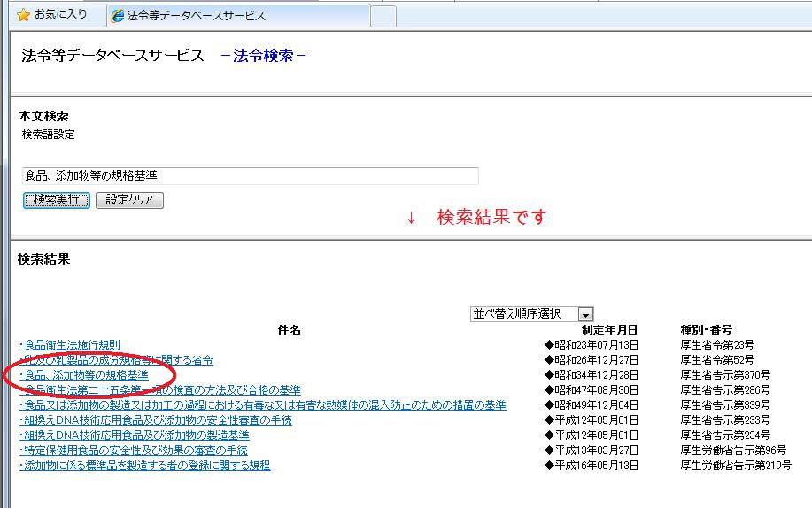Click the blue 法令検索 page heading
812x508 pixels.
[264, 56]
